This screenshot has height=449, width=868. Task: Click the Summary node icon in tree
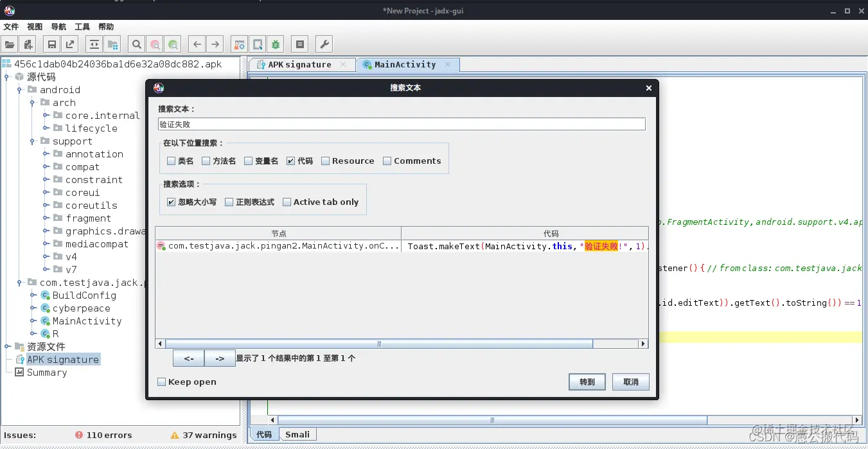click(19, 373)
